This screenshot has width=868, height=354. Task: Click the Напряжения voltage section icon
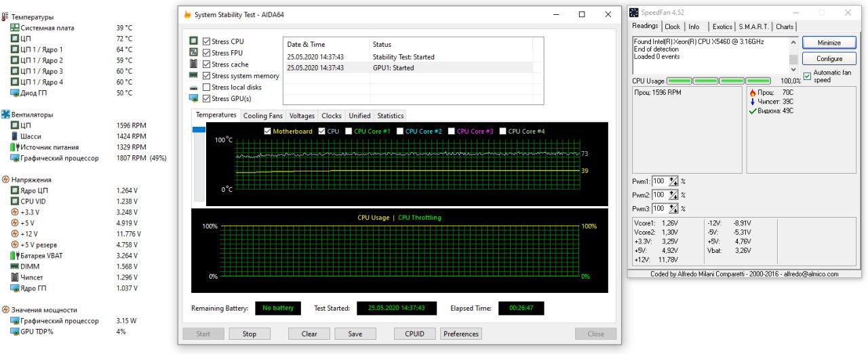5,180
